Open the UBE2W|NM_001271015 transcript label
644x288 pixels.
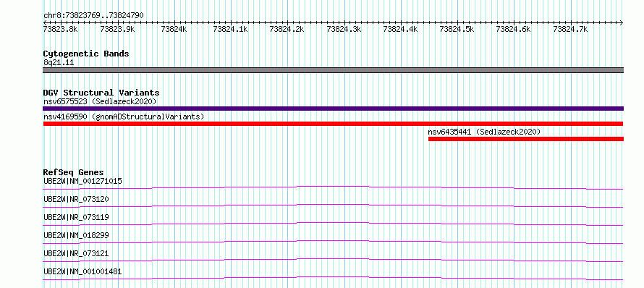82,181
